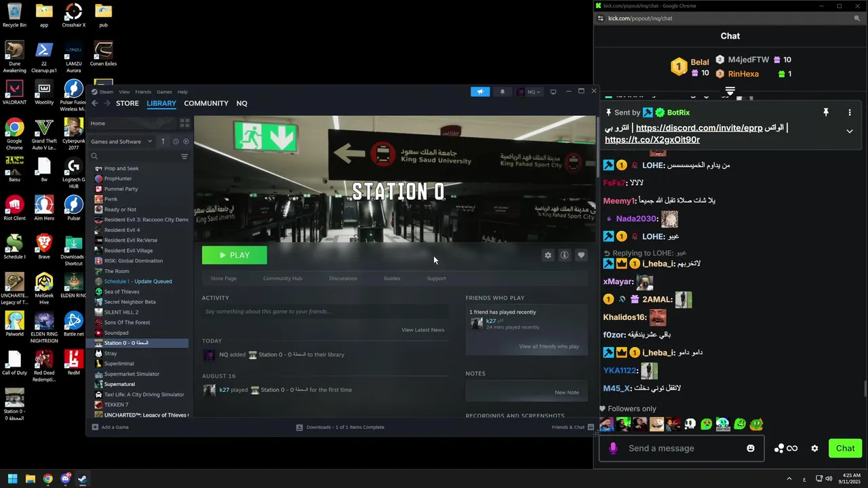This screenshot has height=488, width=868.
Task: Open the t.co/X2gxOit90r link in chat
Action: click(652, 140)
